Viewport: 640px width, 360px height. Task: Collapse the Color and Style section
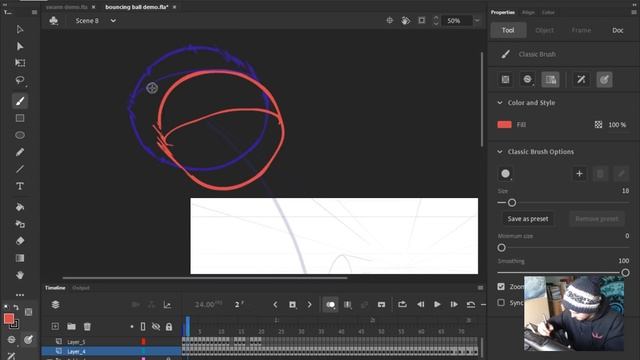point(500,103)
